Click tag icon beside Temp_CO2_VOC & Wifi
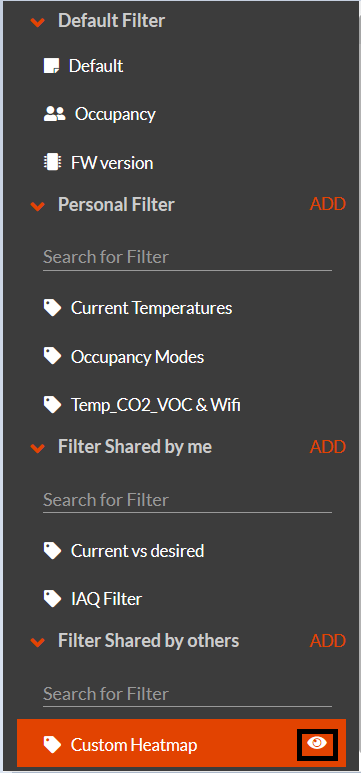Screen dimensions: 361x773 (52, 405)
